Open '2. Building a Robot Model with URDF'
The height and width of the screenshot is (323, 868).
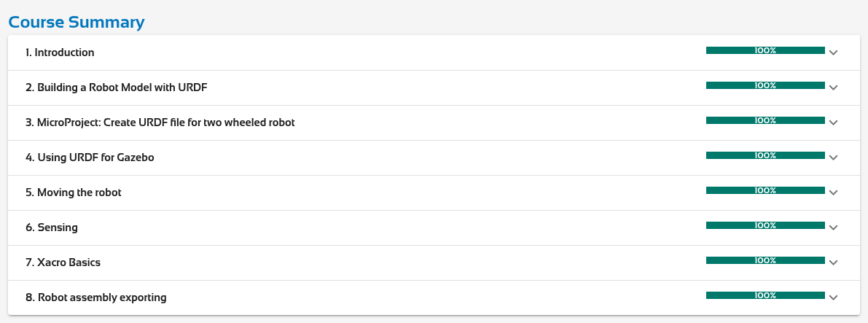click(122, 87)
